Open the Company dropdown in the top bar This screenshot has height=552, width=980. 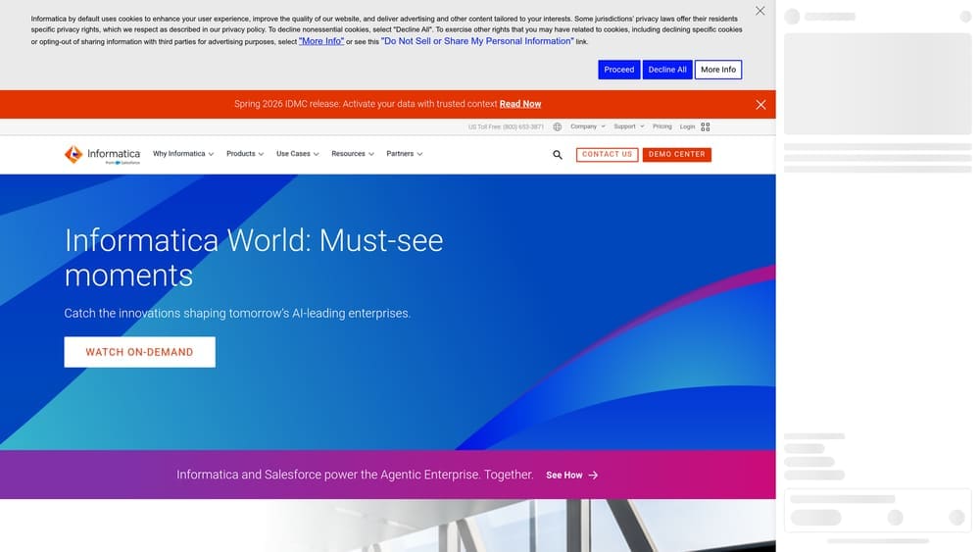coord(587,126)
